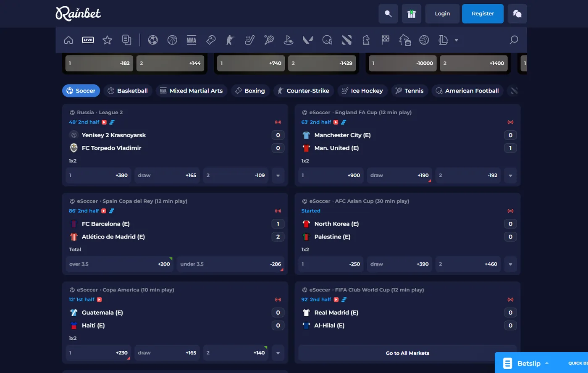Screen dimensions: 588x373
Task: Select the basketball icon in top sports bar
Action: (172, 40)
